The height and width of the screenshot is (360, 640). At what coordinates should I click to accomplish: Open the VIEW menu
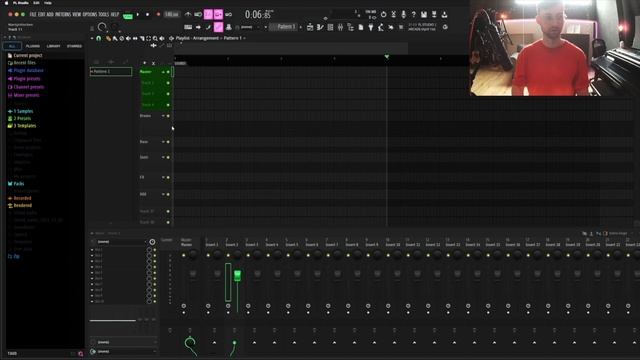click(77, 14)
